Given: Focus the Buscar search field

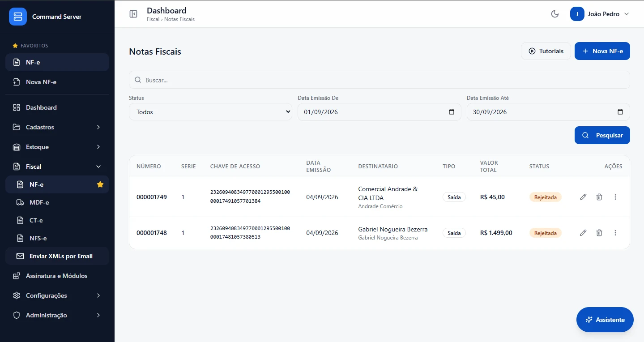Looking at the screenshot, I should click(380, 80).
